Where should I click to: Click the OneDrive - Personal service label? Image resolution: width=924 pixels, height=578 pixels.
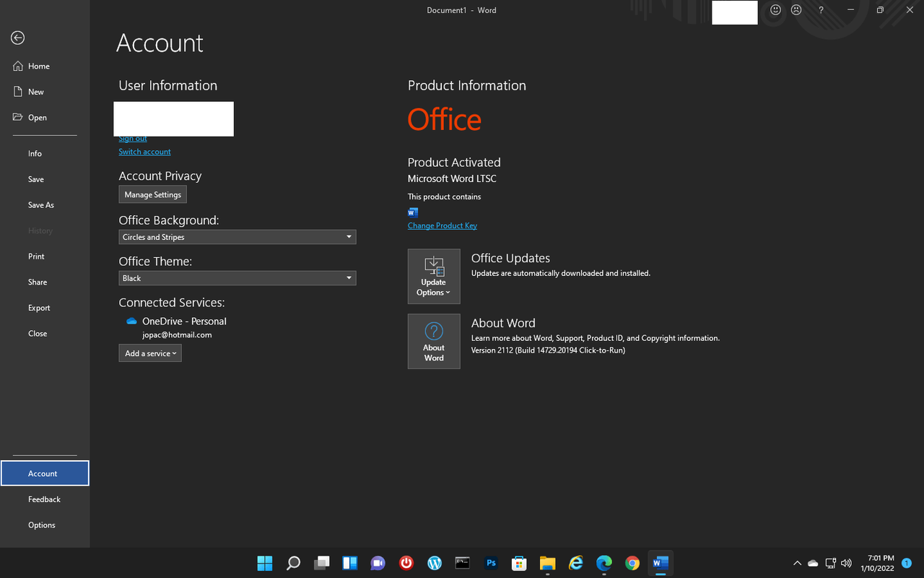184,322
